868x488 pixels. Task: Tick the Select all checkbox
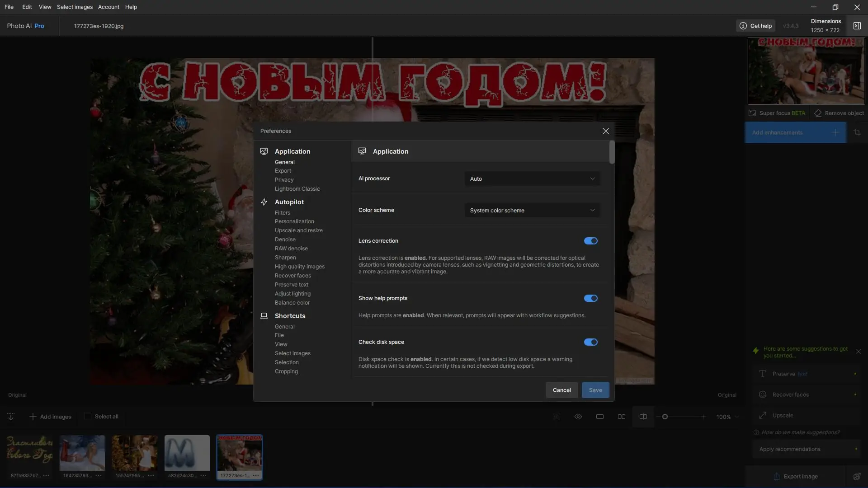point(88,416)
